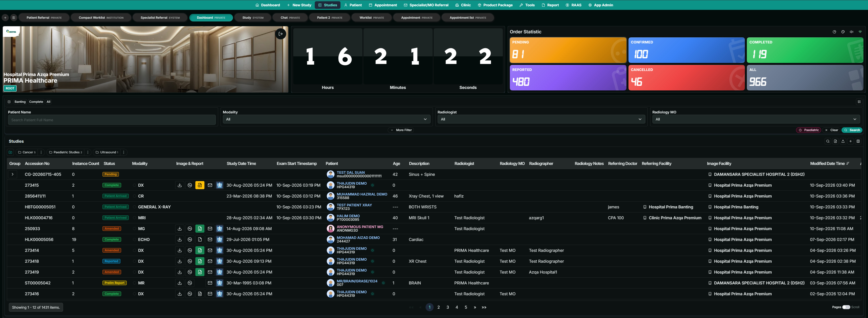Open the Radiology MO dropdown
Viewport: 868px width, 318px height.
pos(756,119)
